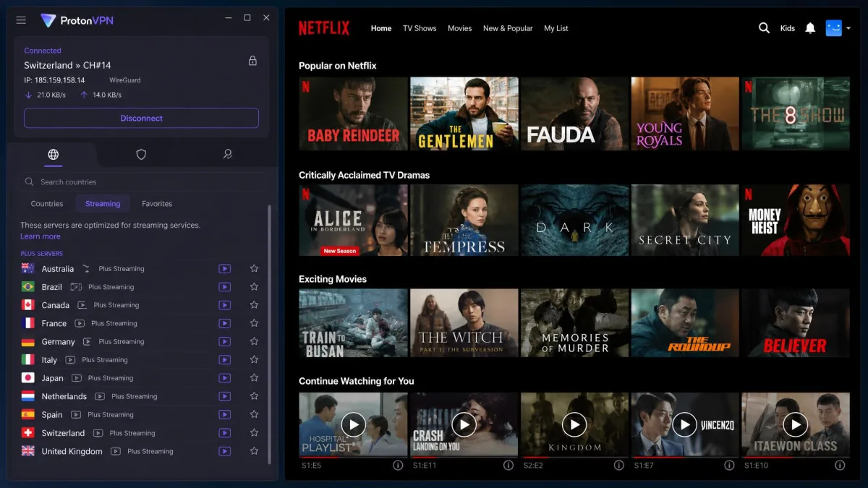Open the Fauda thumbnail
Image resolution: width=868 pixels, height=488 pixels.
pos(574,114)
